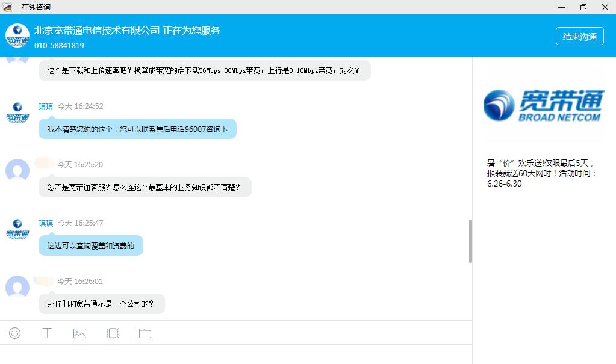Click the user avatar beside 16:25:20 message
Image resolution: width=616 pixels, height=364 pixels.
click(17, 170)
